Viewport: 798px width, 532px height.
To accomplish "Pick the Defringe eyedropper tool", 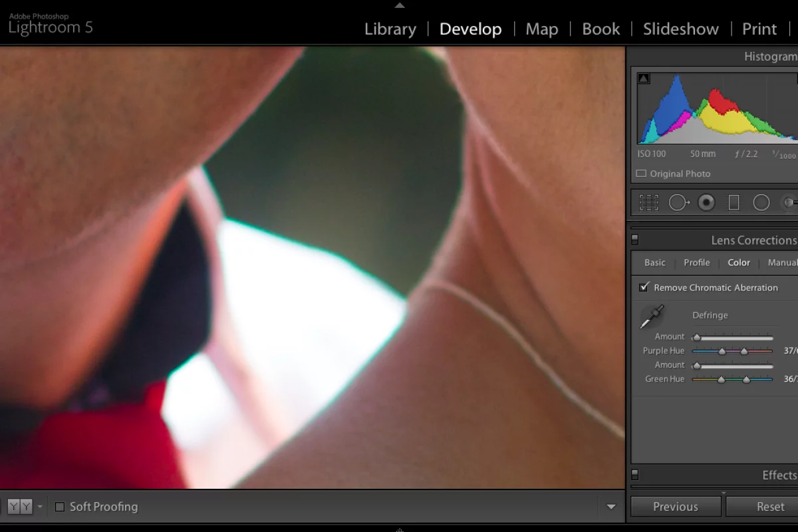I will pyautogui.click(x=653, y=315).
